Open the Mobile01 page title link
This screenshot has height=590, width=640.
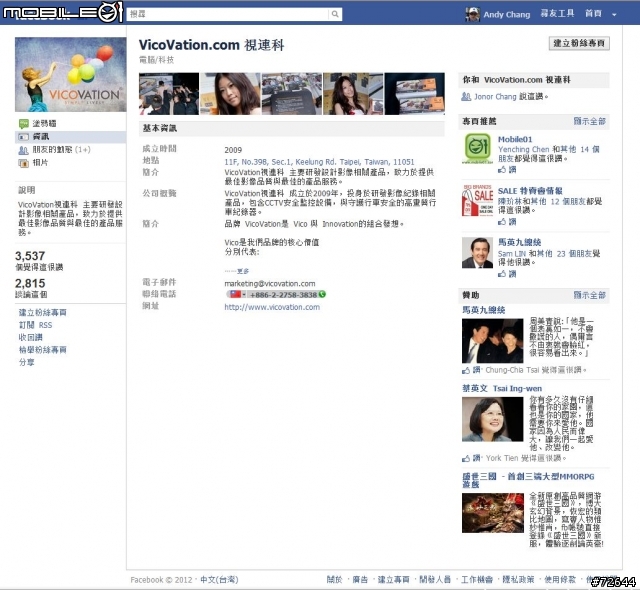pos(515,139)
